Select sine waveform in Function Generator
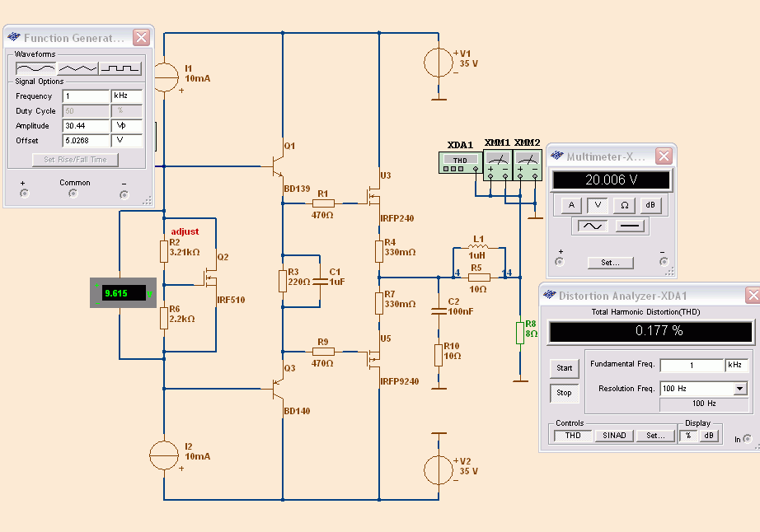Viewport: 760px width, 532px height. (36, 68)
